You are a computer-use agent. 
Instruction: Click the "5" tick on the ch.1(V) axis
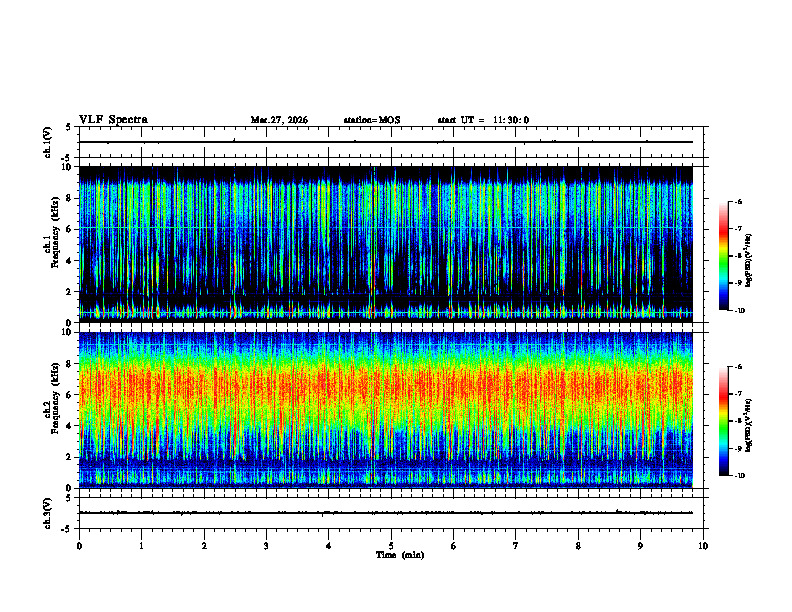tap(68, 127)
